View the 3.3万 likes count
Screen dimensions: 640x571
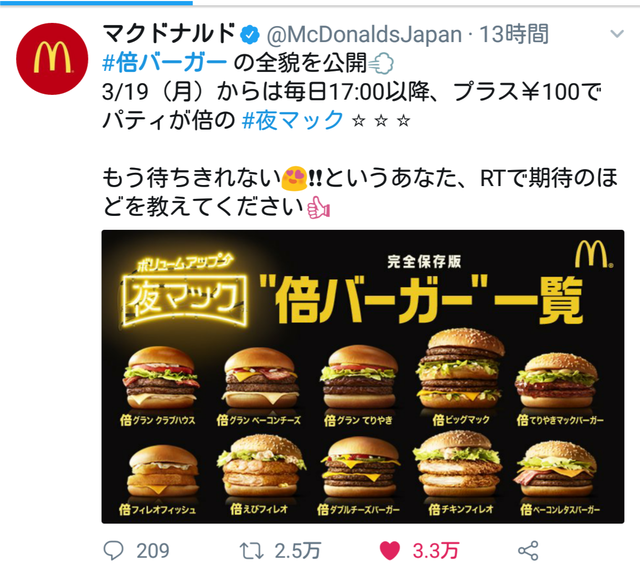click(x=436, y=551)
